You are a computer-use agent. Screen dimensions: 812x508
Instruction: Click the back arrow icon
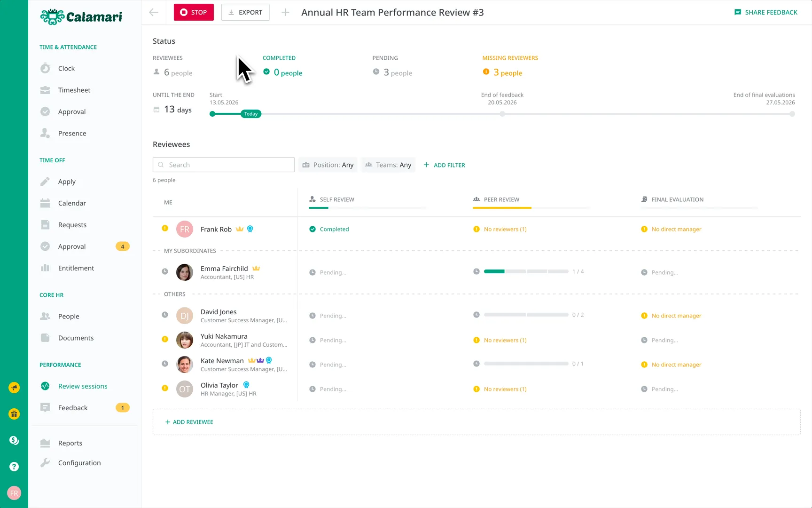point(154,12)
